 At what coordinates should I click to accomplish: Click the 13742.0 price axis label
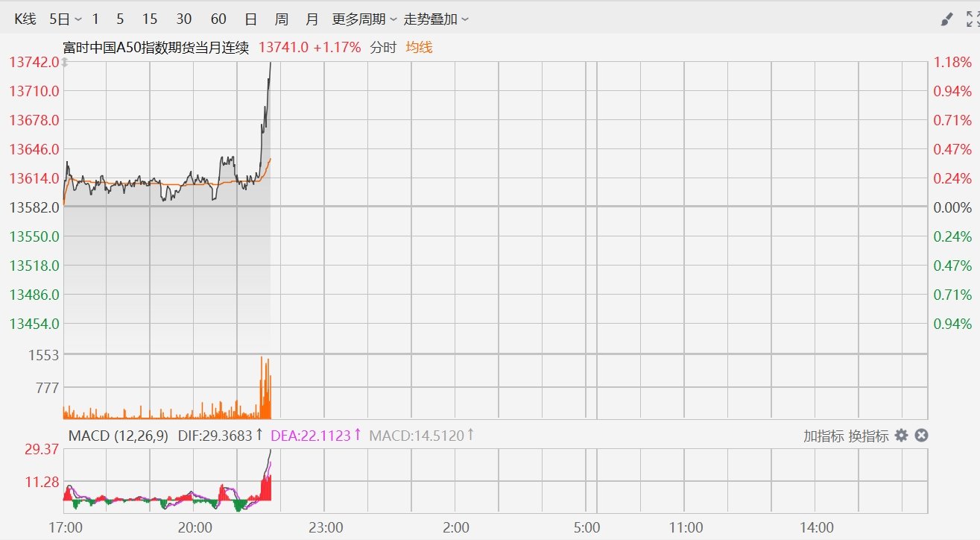[x=34, y=62]
